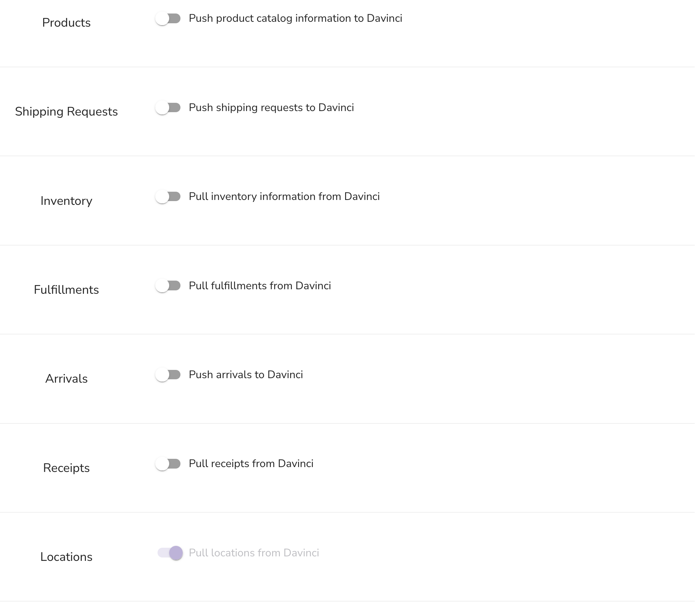Select the Inventory section heading
This screenshot has height=607, width=700.
(x=66, y=201)
